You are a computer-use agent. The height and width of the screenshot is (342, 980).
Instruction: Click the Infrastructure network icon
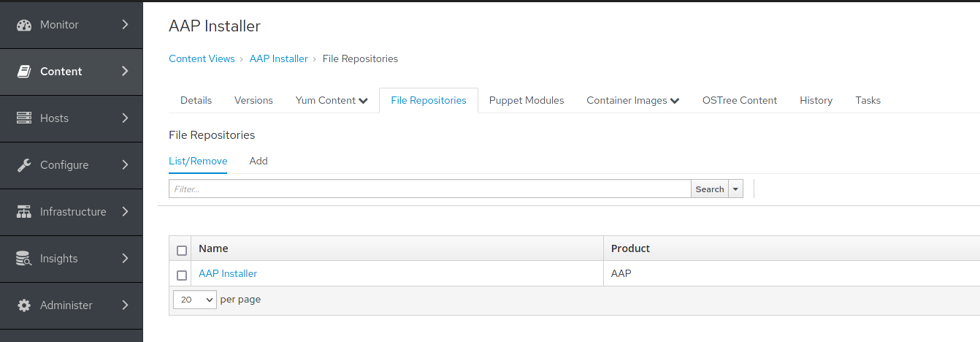(x=24, y=212)
